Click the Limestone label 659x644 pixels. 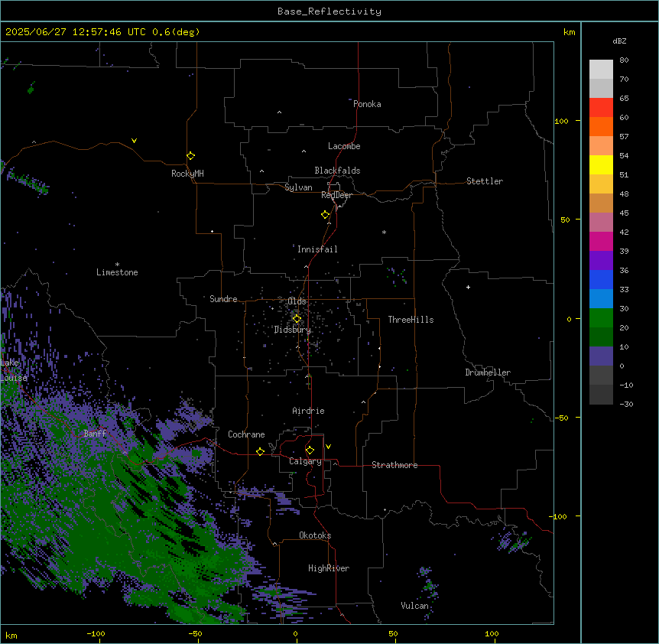coord(117,272)
